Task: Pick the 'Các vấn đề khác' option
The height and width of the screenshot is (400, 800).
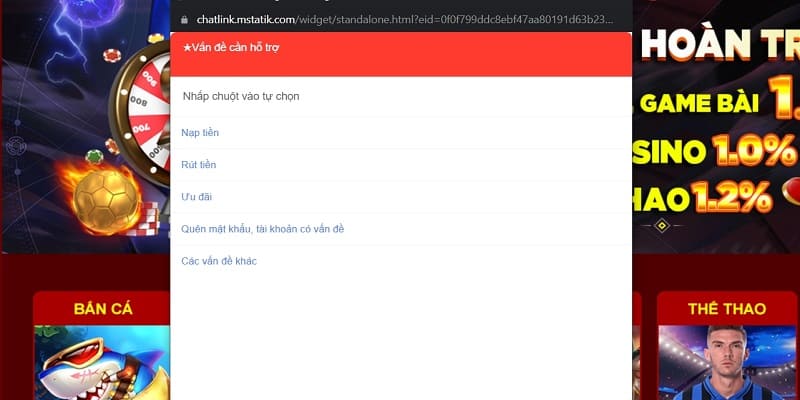Action: [219, 261]
